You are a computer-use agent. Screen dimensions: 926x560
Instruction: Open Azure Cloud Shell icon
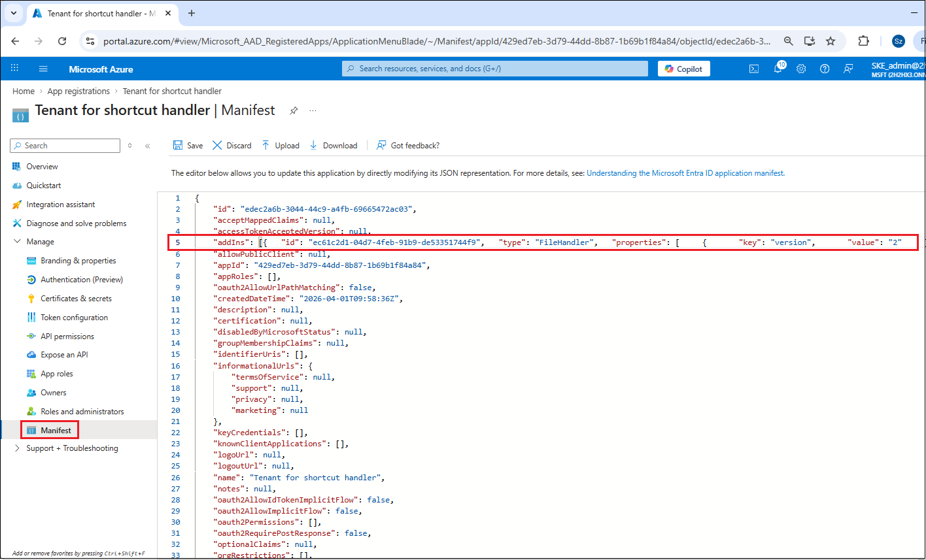tap(754, 69)
